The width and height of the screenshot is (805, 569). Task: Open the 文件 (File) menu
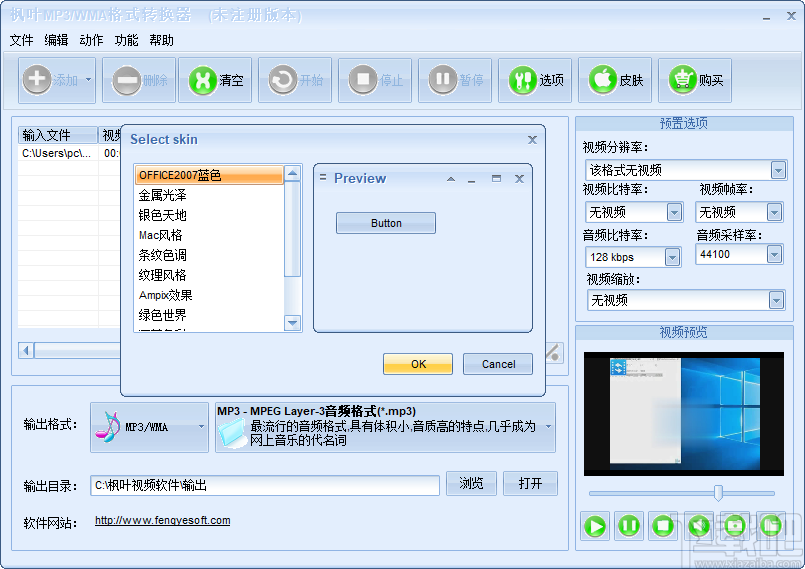[22, 40]
